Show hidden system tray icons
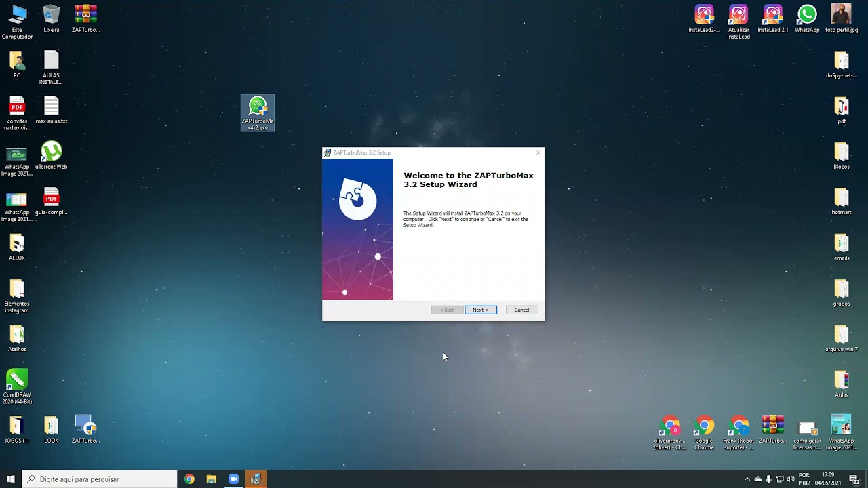 (747, 479)
